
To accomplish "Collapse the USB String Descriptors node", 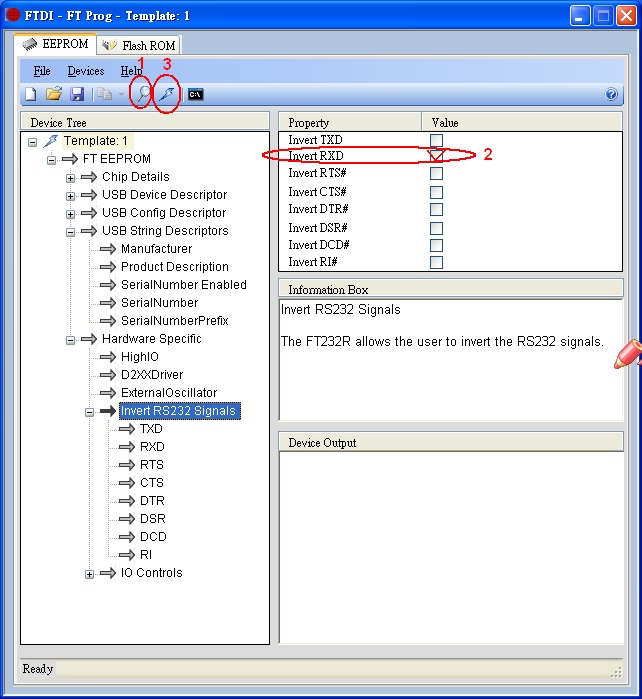I will click(x=70, y=232).
